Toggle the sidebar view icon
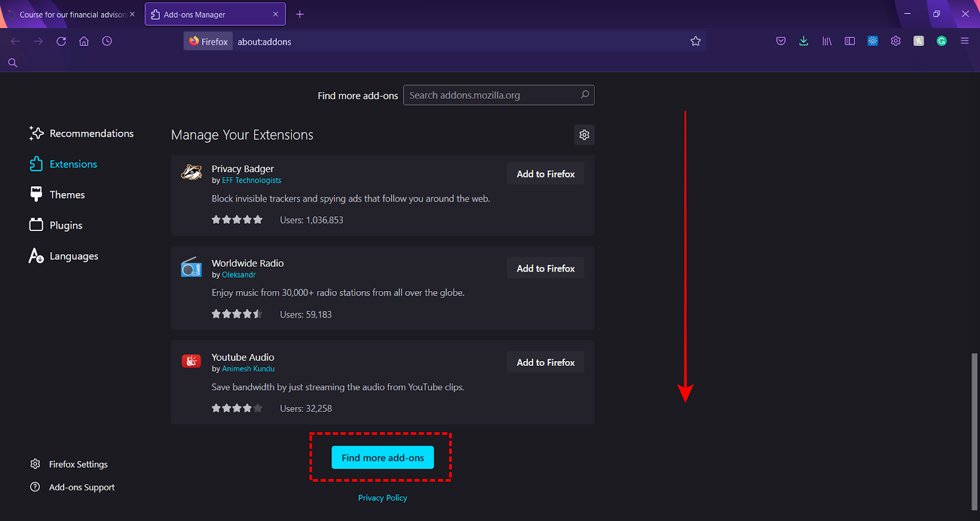Screen dimensions: 980x521 point(850,41)
